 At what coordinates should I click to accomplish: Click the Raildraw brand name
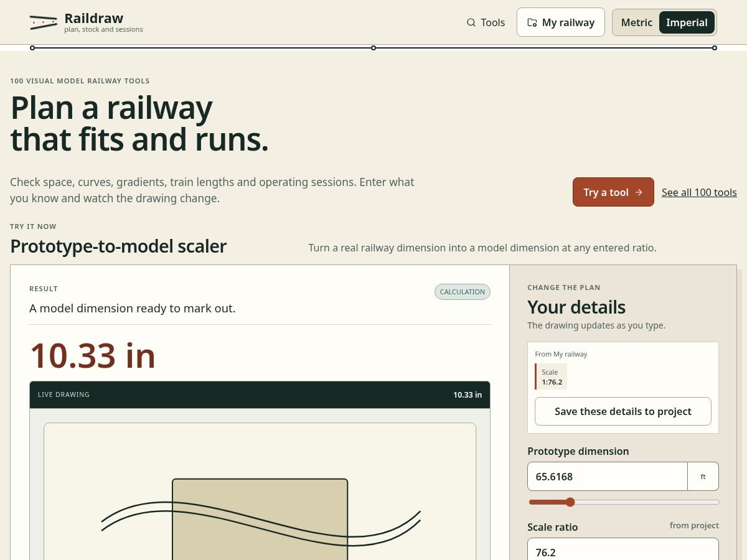(x=94, y=18)
